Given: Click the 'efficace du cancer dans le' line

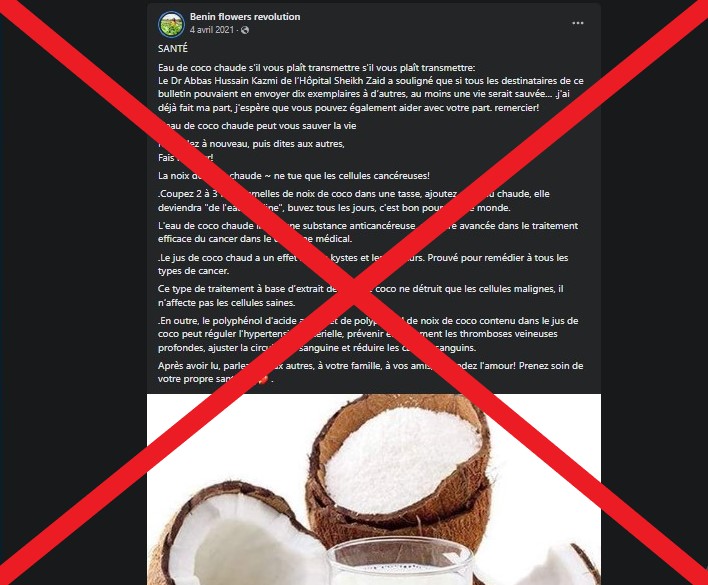Looking at the screenshot, I should [x=255, y=239].
